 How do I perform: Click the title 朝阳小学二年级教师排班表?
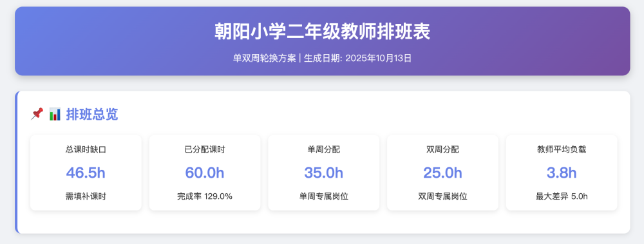(x=323, y=32)
